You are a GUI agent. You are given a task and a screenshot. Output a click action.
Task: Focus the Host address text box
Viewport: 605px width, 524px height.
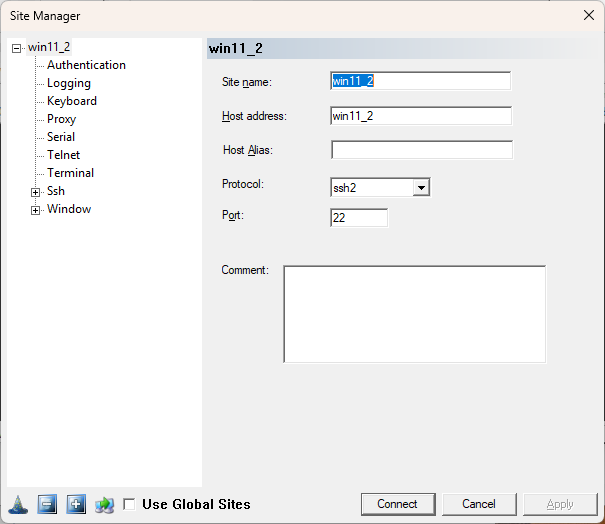pos(420,116)
